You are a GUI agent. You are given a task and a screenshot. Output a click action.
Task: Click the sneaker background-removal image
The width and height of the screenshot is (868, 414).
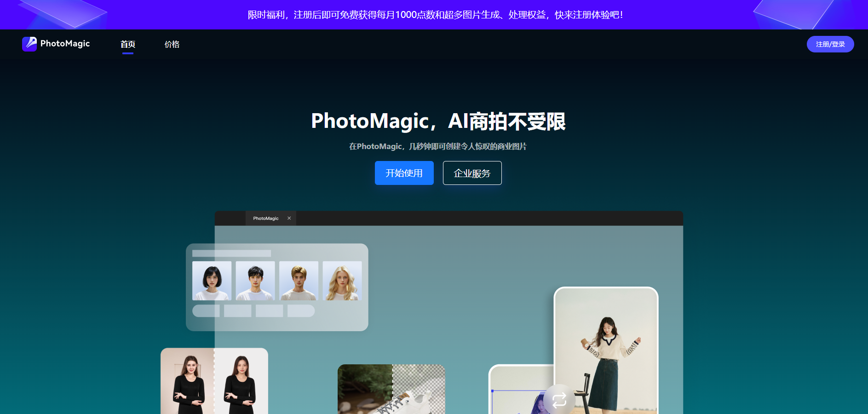tap(391, 389)
